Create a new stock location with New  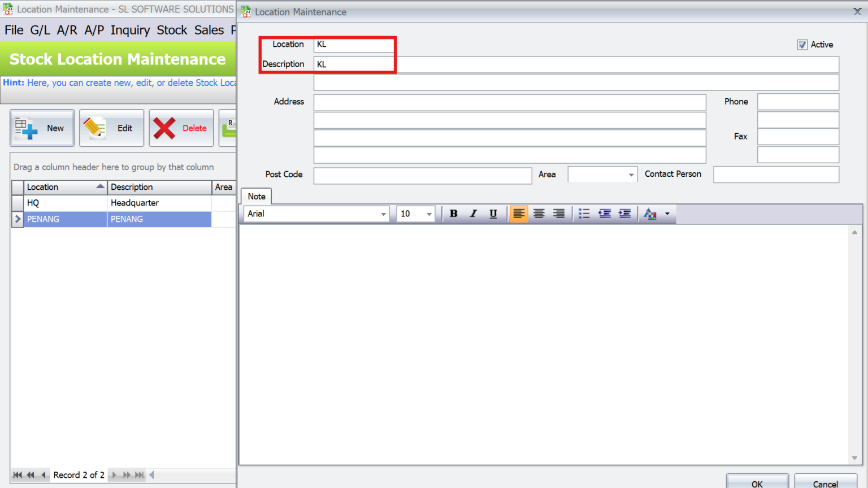pyautogui.click(x=42, y=128)
